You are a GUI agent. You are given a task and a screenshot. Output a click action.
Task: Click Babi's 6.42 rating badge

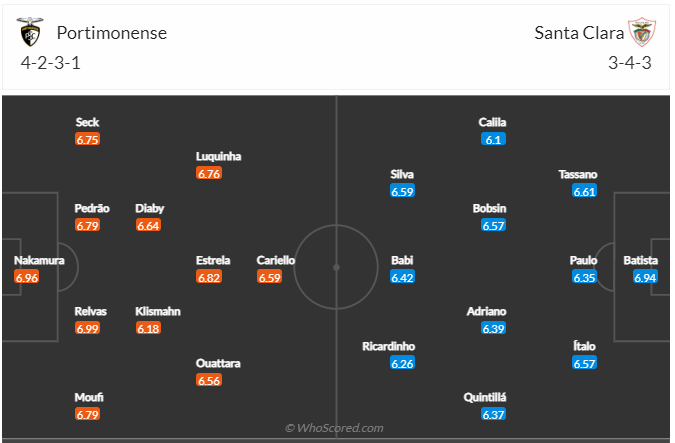pos(402,277)
